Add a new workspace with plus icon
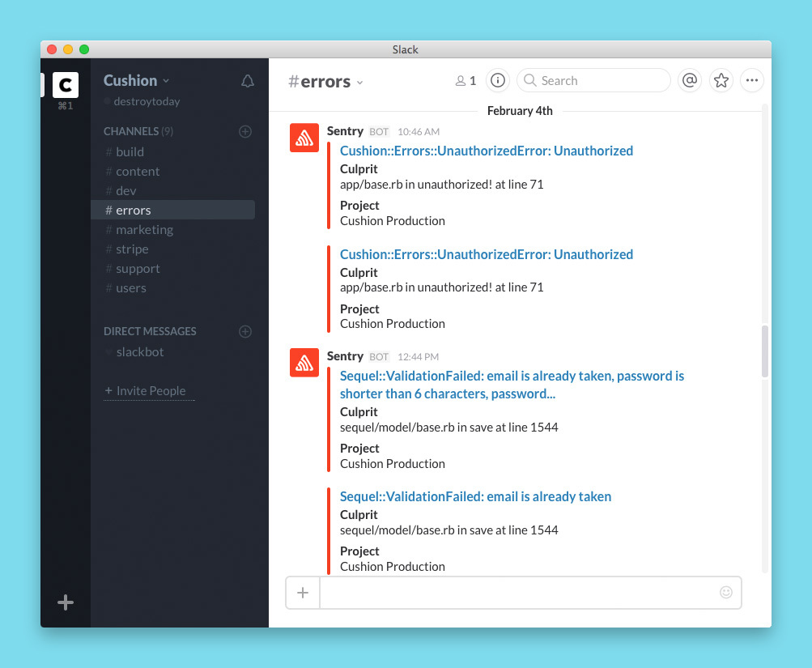 point(66,602)
